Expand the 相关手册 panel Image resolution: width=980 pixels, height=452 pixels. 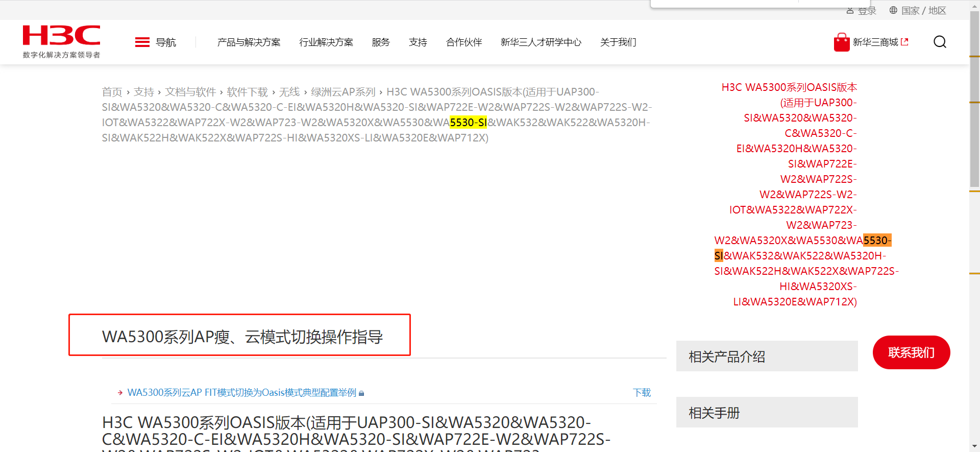click(x=767, y=412)
